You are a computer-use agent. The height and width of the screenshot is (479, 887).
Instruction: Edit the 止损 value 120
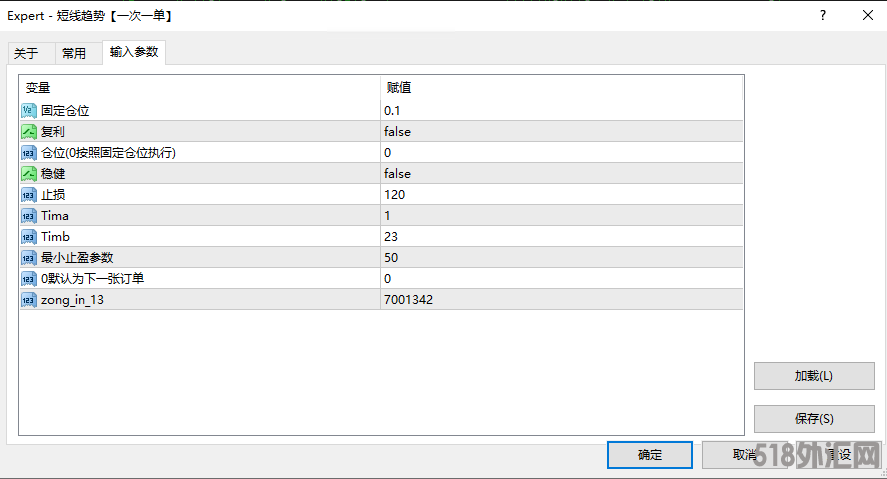click(394, 195)
